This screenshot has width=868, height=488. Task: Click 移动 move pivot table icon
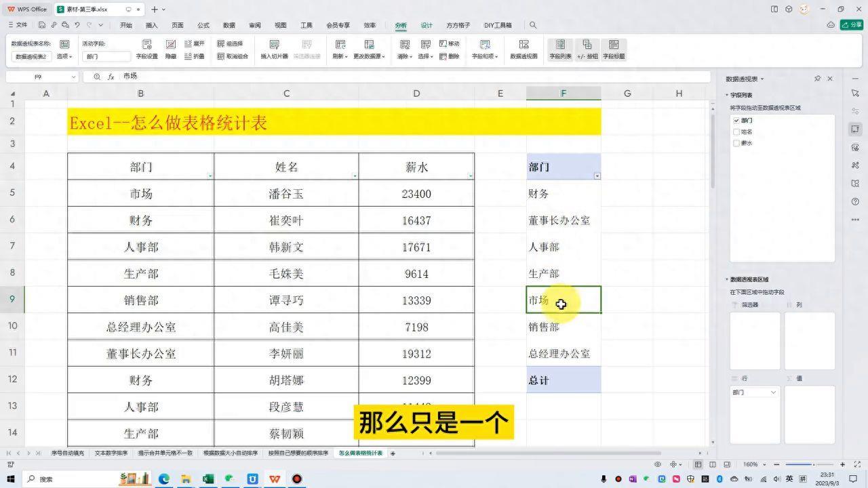coord(449,43)
